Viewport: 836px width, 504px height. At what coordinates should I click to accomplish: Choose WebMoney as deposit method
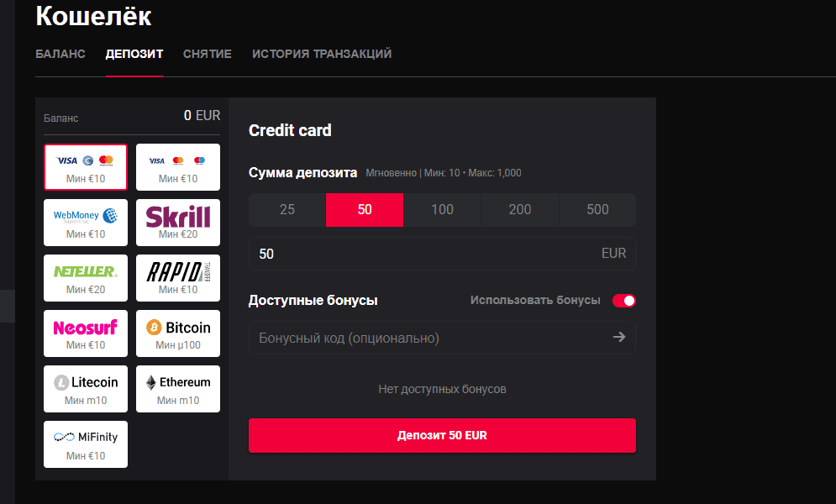85,222
